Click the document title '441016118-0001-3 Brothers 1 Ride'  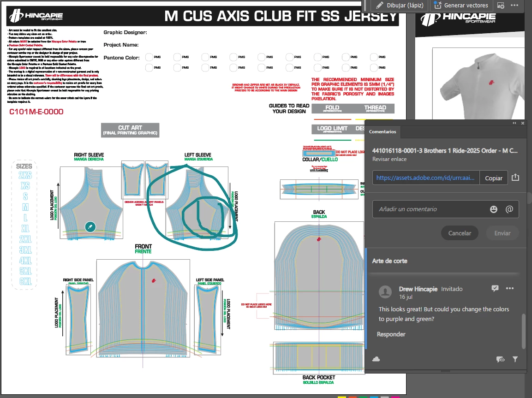[x=445, y=150]
